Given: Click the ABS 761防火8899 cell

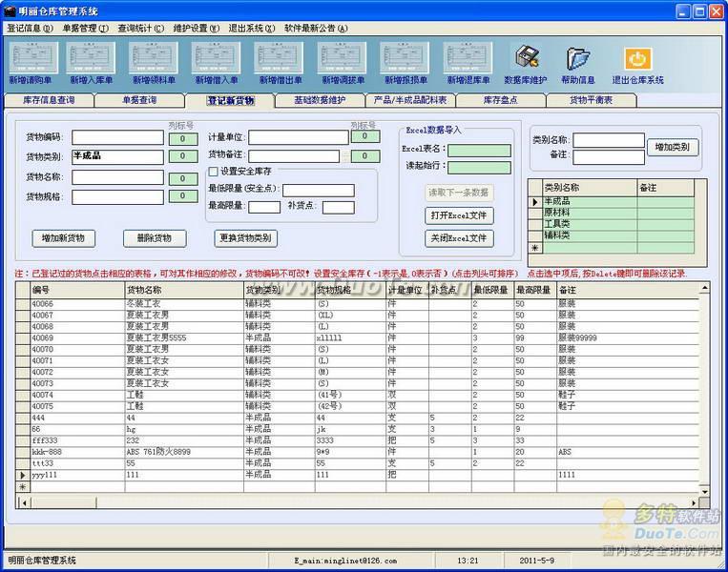Looking at the screenshot, I should [185, 452].
